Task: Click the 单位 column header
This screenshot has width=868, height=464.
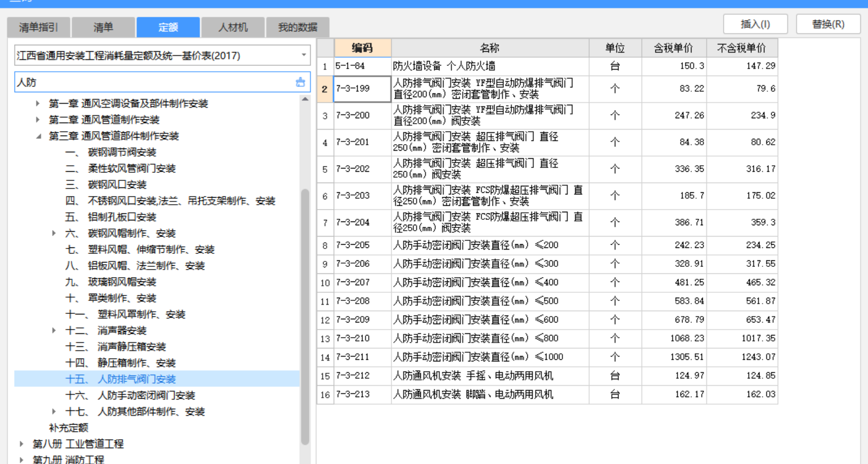Action: pos(615,48)
